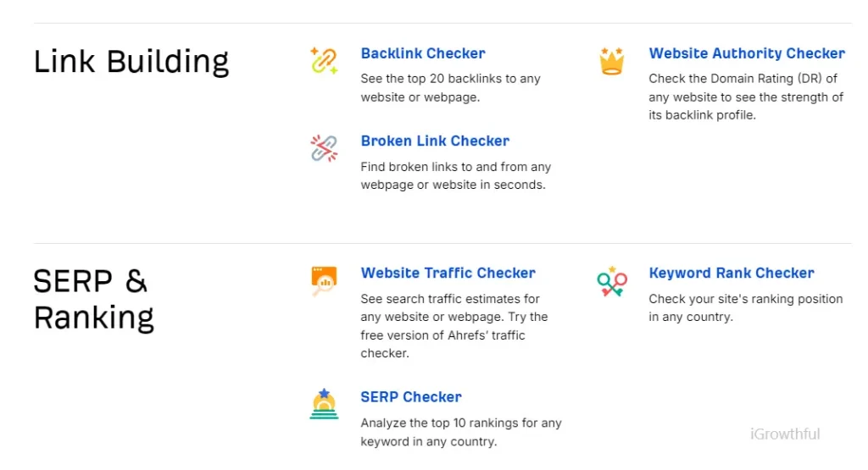868x470 pixels.
Task: Click the orange crown Website Authority icon
Action: [612, 61]
